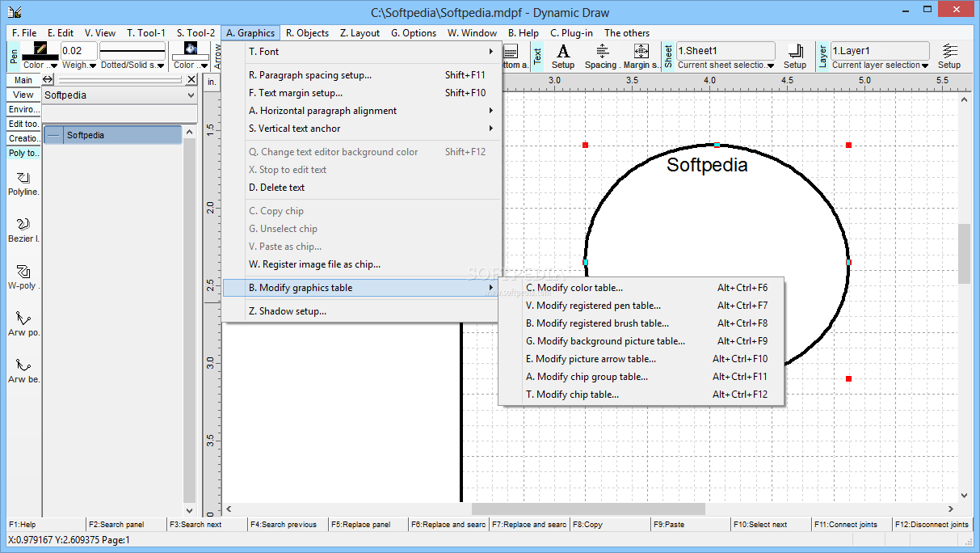Select Modify registered brush table item
Screen dimensions: 980x553
(641, 323)
